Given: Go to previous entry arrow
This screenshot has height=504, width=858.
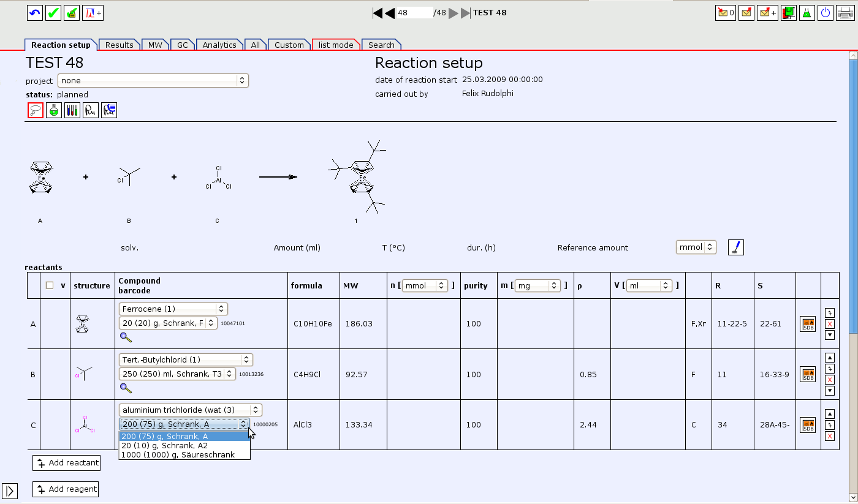Looking at the screenshot, I should pyautogui.click(x=390, y=13).
